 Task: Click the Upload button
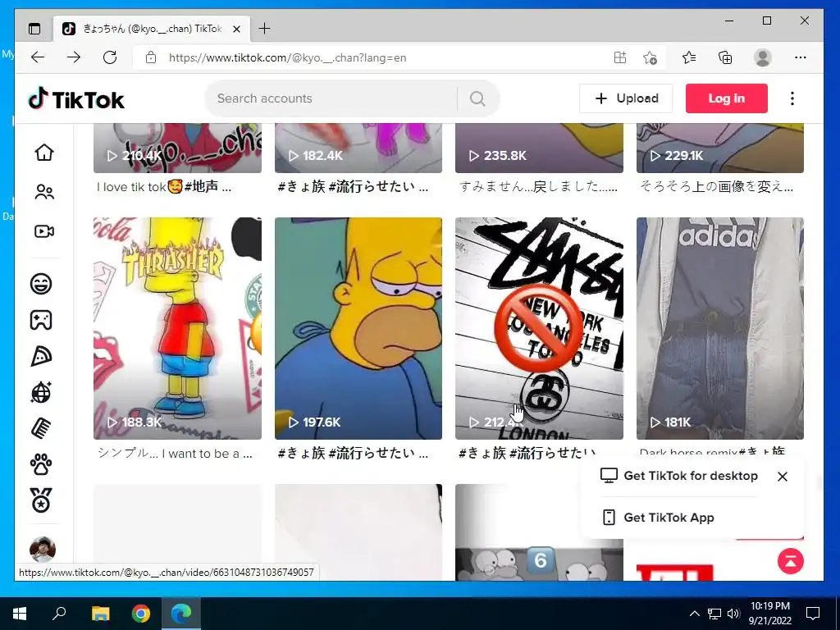pos(626,98)
